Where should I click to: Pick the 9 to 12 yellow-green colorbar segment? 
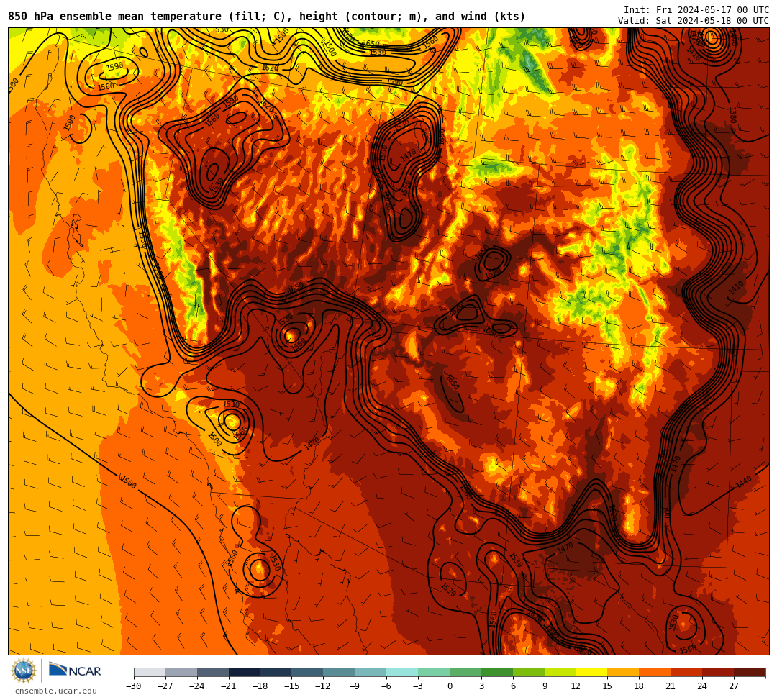click(x=560, y=672)
